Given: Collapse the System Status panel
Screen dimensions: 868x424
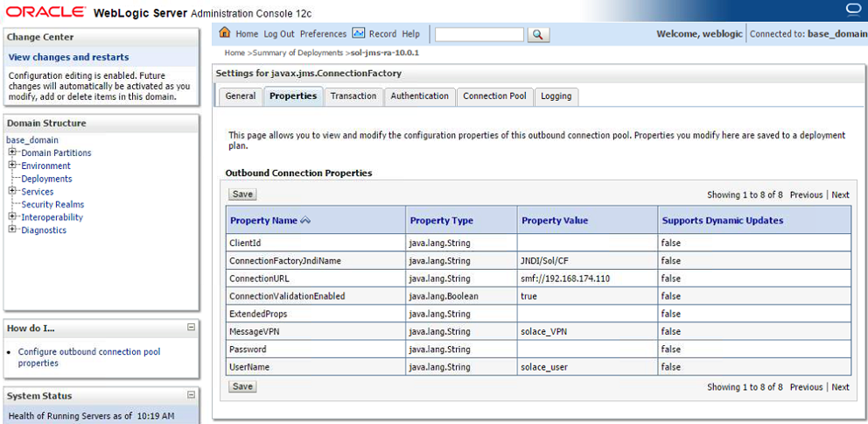Looking at the screenshot, I should (x=191, y=395).
